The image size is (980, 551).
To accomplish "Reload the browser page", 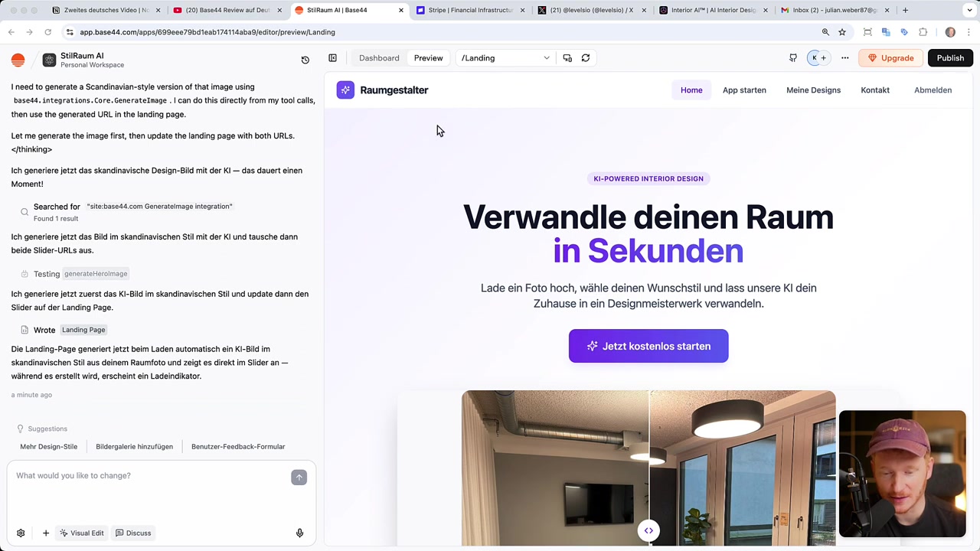I will [47, 32].
